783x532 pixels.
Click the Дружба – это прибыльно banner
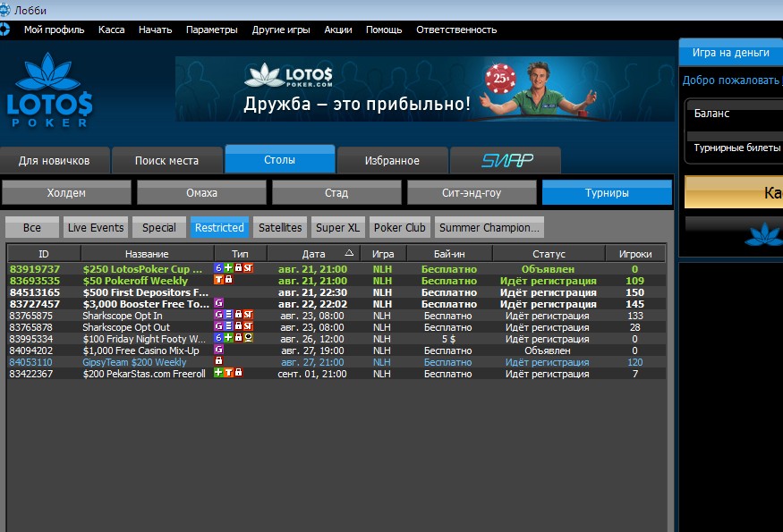424,89
